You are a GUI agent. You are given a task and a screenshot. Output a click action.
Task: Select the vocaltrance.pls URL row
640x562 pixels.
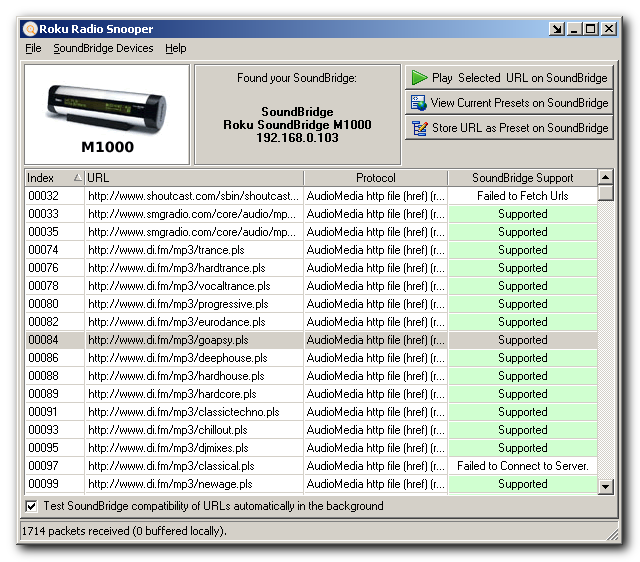pyautogui.click(x=311, y=286)
